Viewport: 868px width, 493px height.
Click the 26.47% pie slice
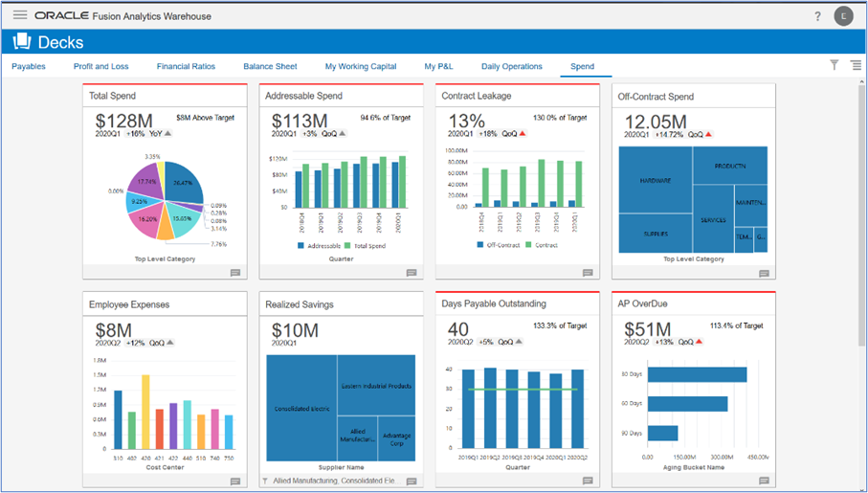pyautogui.click(x=183, y=182)
